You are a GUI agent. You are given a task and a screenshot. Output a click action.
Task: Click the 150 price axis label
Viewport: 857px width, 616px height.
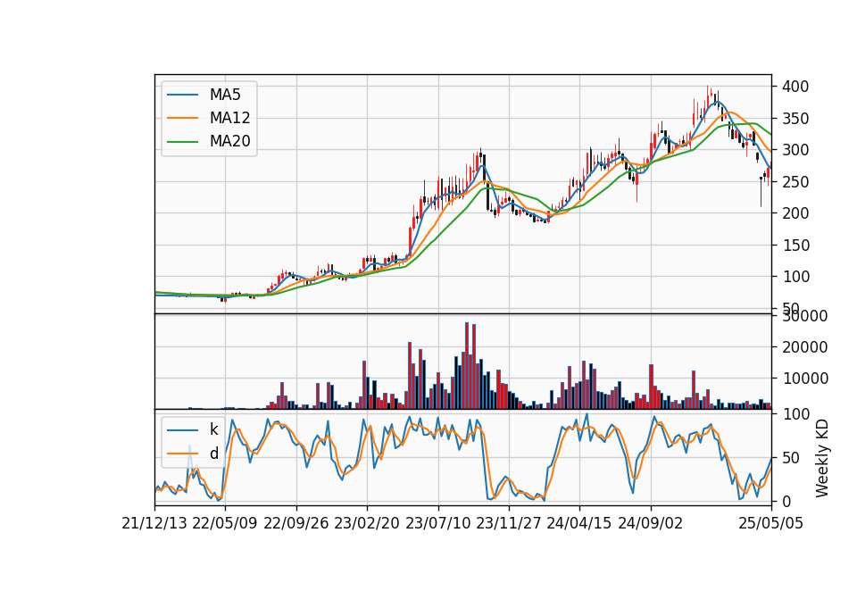[795, 246]
